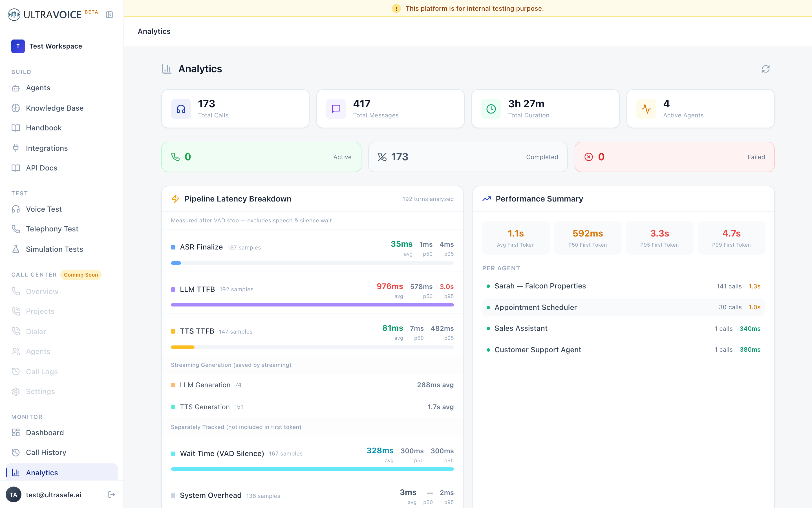Screen dimensions: 812x508
Task: Click the Avg First Token 1.1s tile
Action: pyautogui.click(x=516, y=238)
